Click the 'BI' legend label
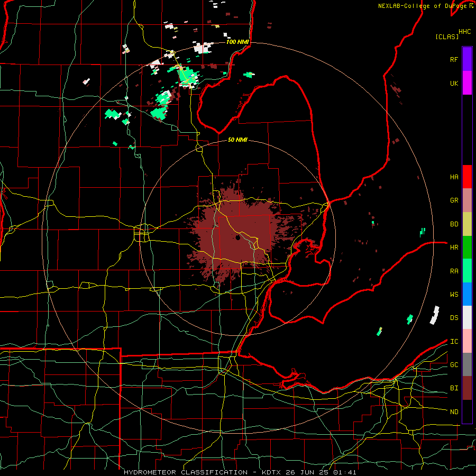 [x=454, y=388]
